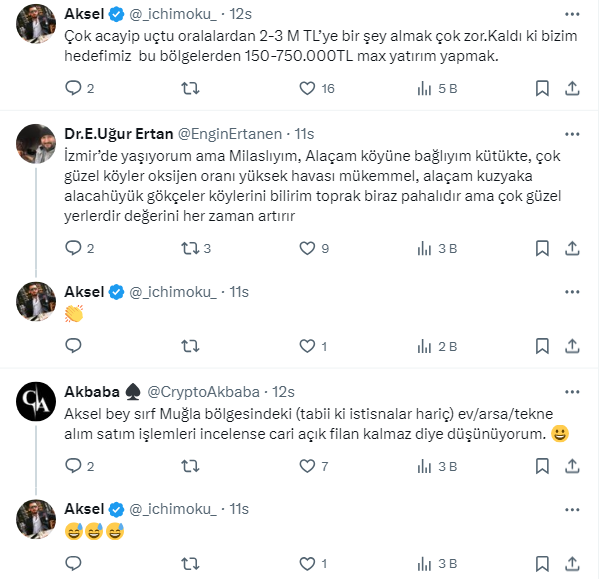The width and height of the screenshot is (607, 579).
Task: Open the @EnginErtanen profile handle
Action: [x=231, y=133]
